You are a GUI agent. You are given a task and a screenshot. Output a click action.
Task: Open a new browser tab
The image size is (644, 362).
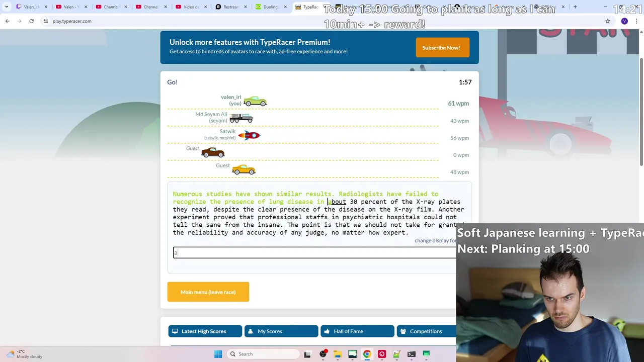575,7
